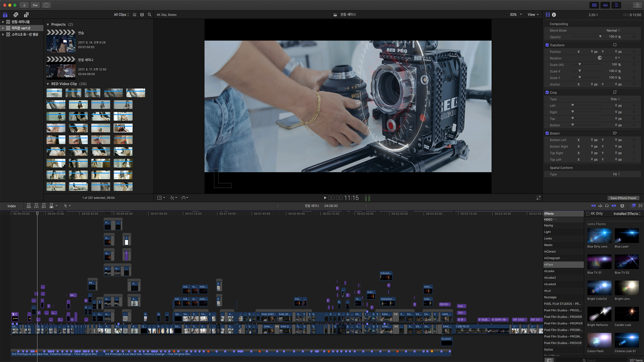This screenshot has width=644, height=362.
Task: Open the Keyword Editor key button
Action: point(35,5)
